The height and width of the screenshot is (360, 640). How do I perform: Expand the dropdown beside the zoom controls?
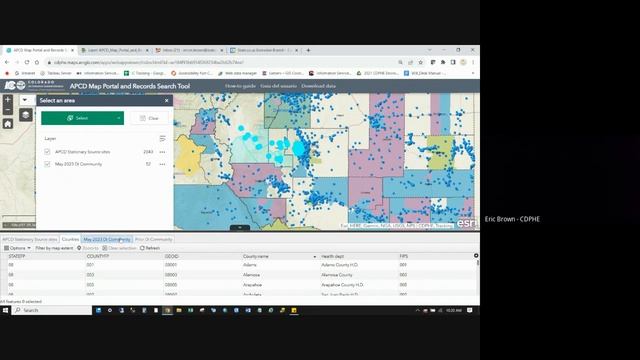[25, 100]
